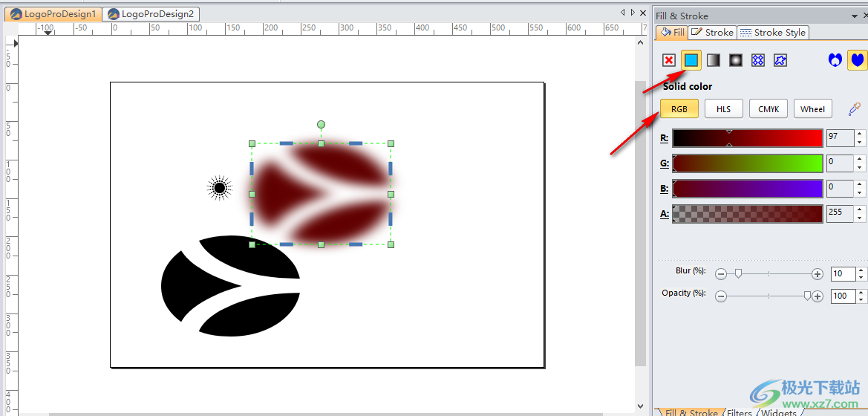Click the blurred dark red logo shape
868x416 pixels.
click(321, 194)
